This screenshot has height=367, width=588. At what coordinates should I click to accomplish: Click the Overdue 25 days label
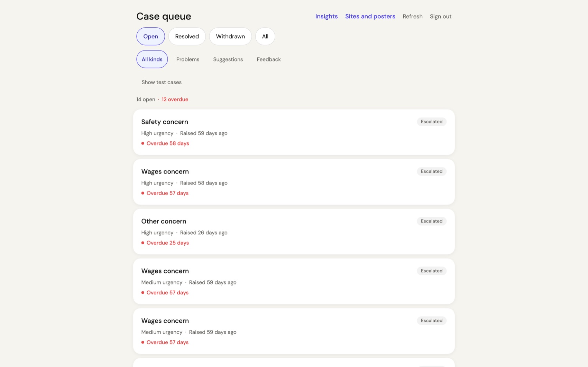click(x=168, y=243)
